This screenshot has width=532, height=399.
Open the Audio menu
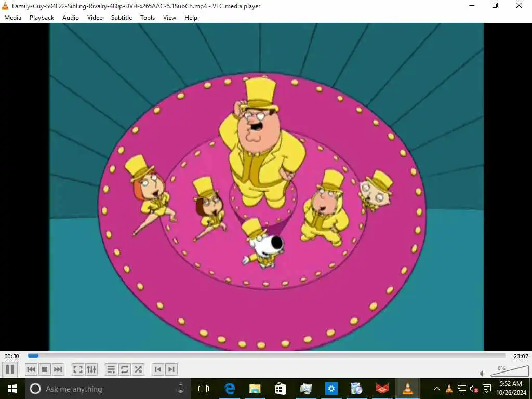pyautogui.click(x=71, y=18)
